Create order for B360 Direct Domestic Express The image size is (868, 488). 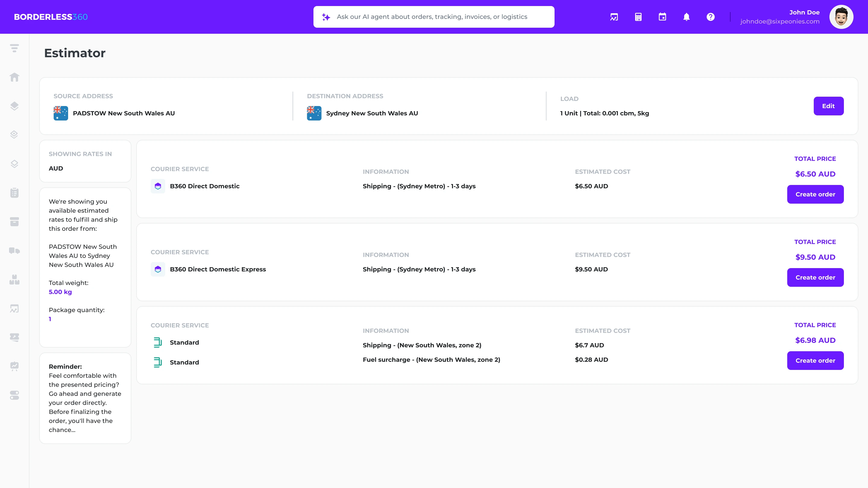[815, 277]
